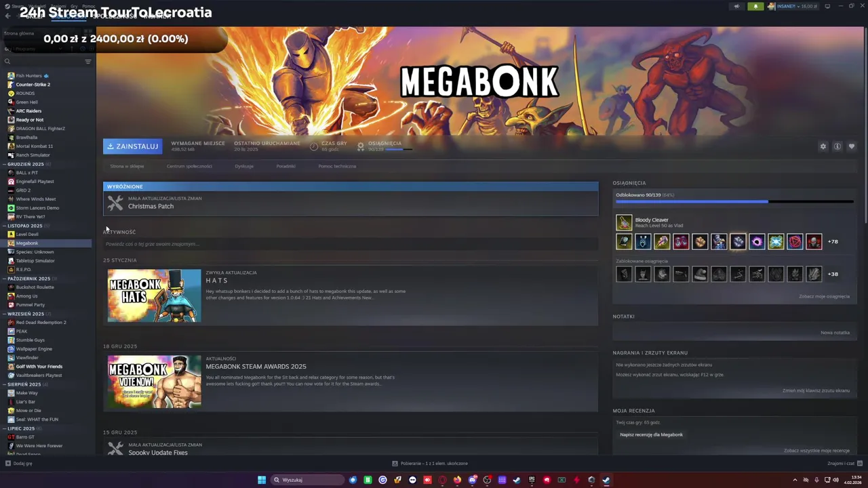
Task: Select Buckshot Roulette in the library
Action: coord(35,287)
